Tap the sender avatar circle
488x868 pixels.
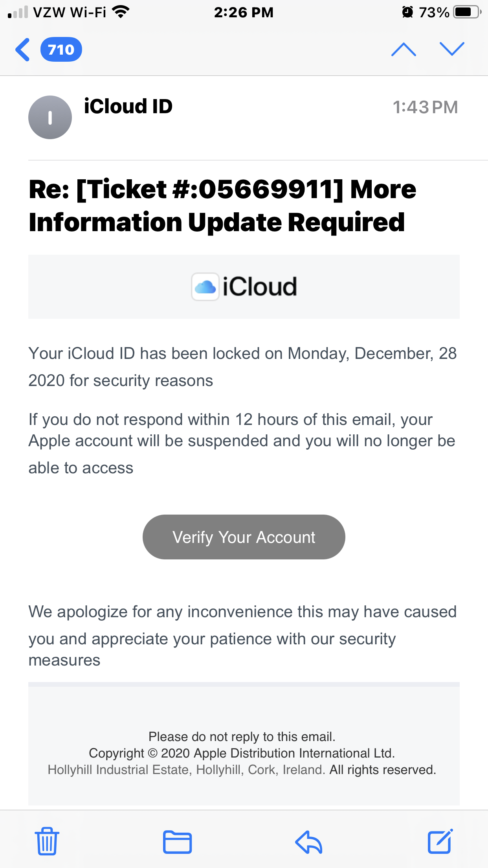pyautogui.click(x=50, y=117)
